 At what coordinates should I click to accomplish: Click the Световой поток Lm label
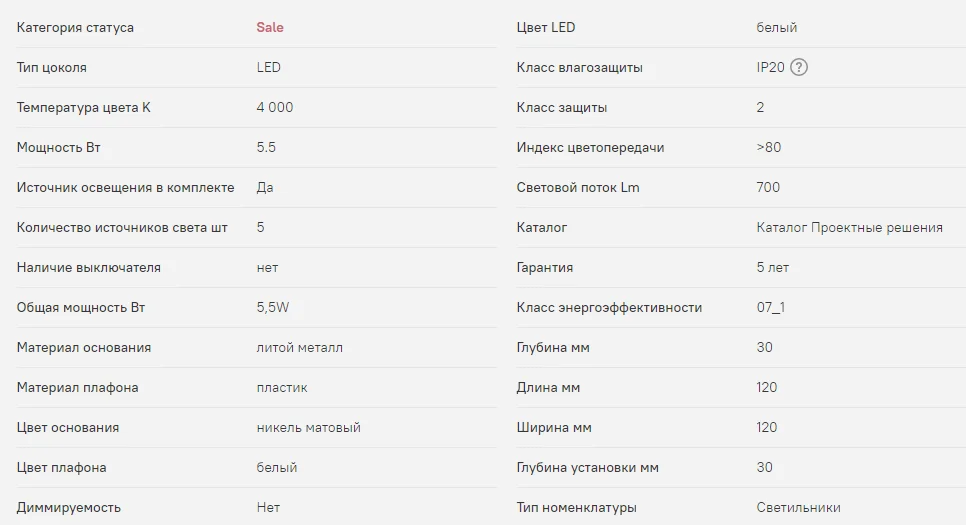[577, 187]
